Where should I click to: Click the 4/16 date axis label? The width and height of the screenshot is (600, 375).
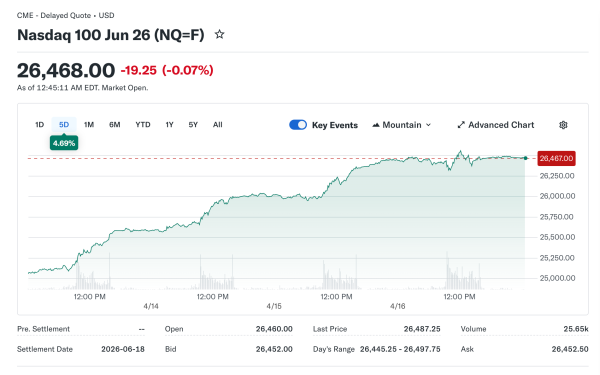click(398, 306)
